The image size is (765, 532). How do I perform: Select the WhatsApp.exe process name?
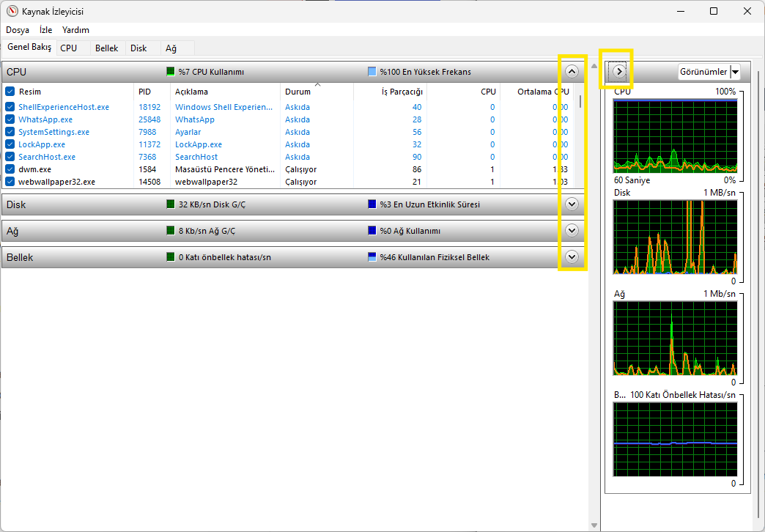point(45,119)
